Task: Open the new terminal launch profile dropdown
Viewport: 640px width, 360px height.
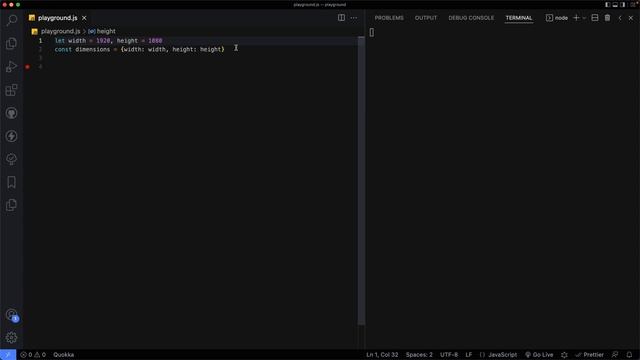Action: coord(584,18)
